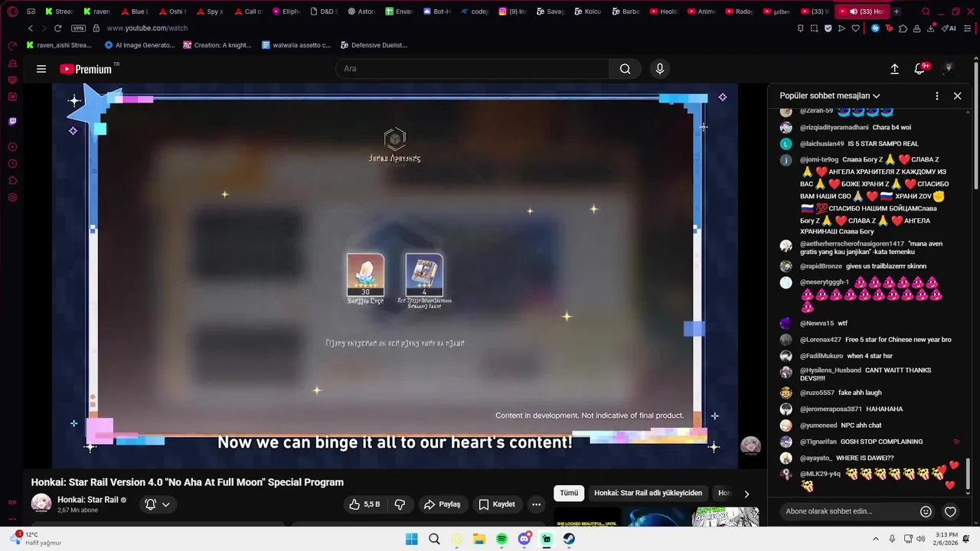Open Defensive Duelist bookmark
Screen dimensions: 980x551
(x=374, y=45)
